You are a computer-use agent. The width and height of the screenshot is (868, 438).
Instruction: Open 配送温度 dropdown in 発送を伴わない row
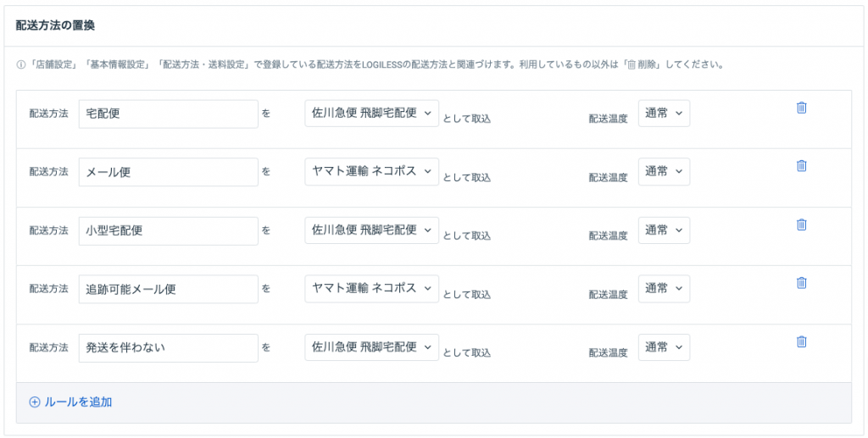(664, 347)
